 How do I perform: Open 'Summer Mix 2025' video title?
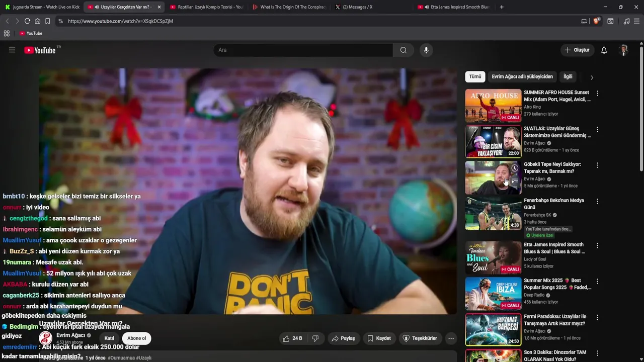[557, 284]
